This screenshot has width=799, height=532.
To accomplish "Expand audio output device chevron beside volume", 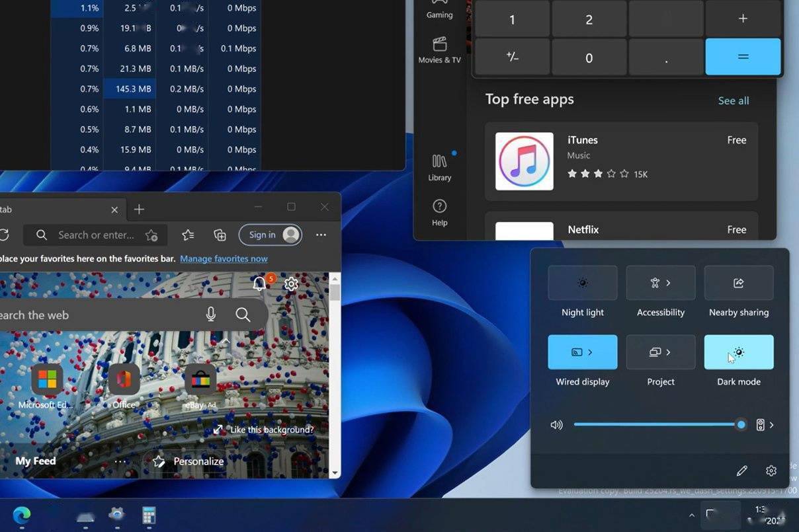I will 771,425.
